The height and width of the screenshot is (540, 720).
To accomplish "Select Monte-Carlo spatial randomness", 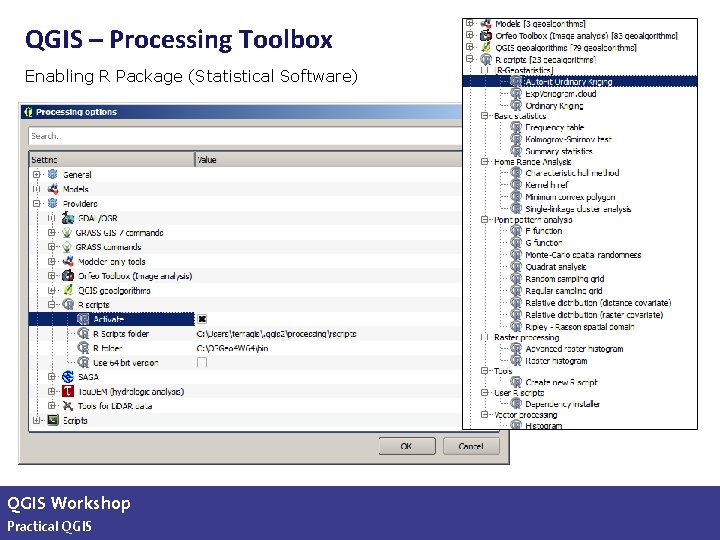I will [x=583, y=254].
